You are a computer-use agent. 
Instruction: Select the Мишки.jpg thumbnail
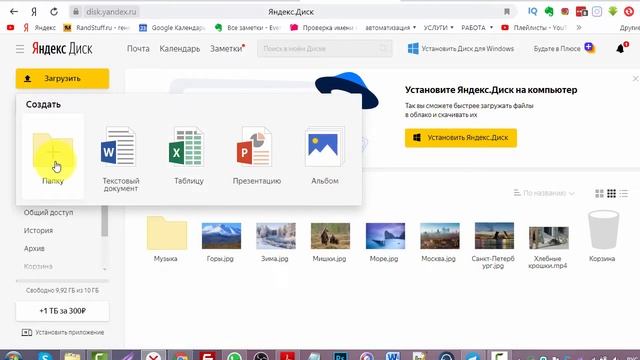point(330,236)
